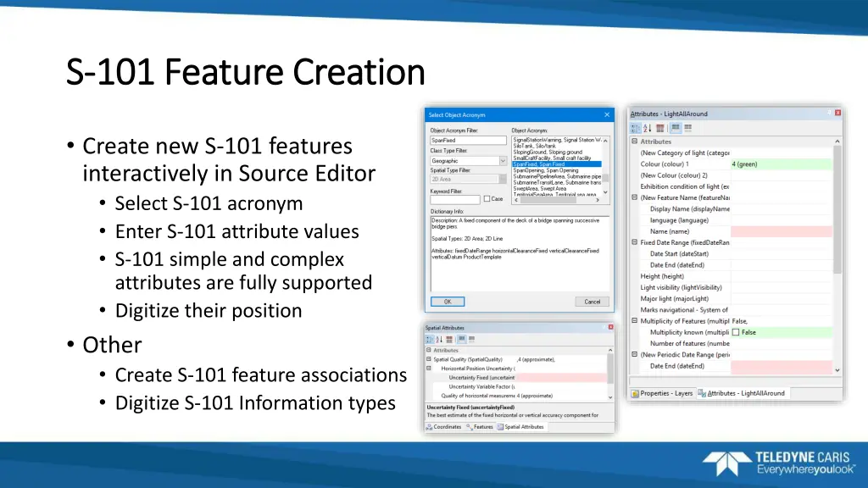
Task: Click highlighted layout icon in Spatial Attributes toolbar
Action: click(x=461, y=339)
